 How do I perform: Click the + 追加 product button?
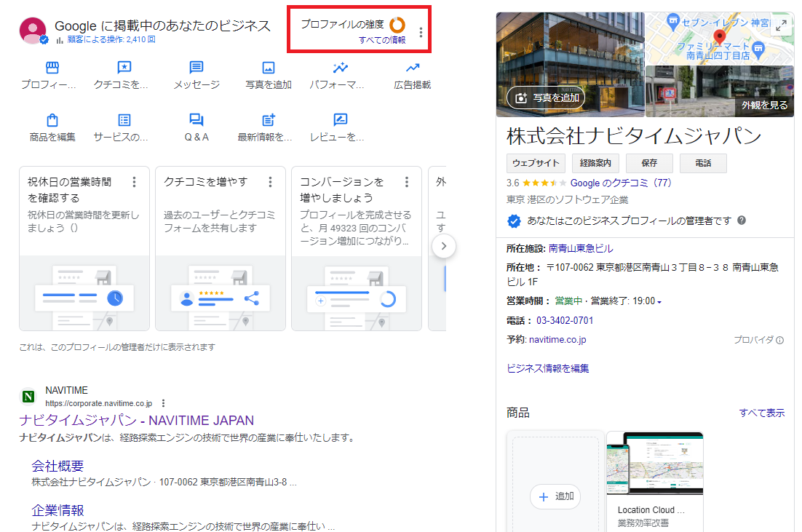point(555,497)
